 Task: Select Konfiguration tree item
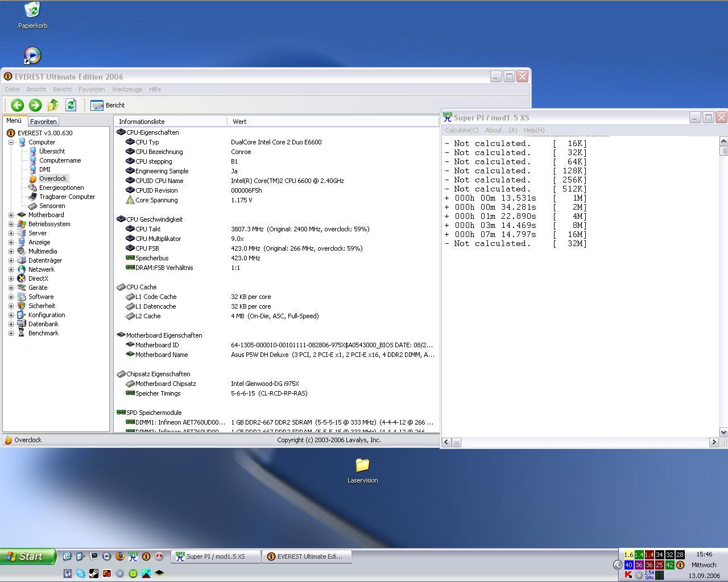pyautogui.click(x=47, y=315)
